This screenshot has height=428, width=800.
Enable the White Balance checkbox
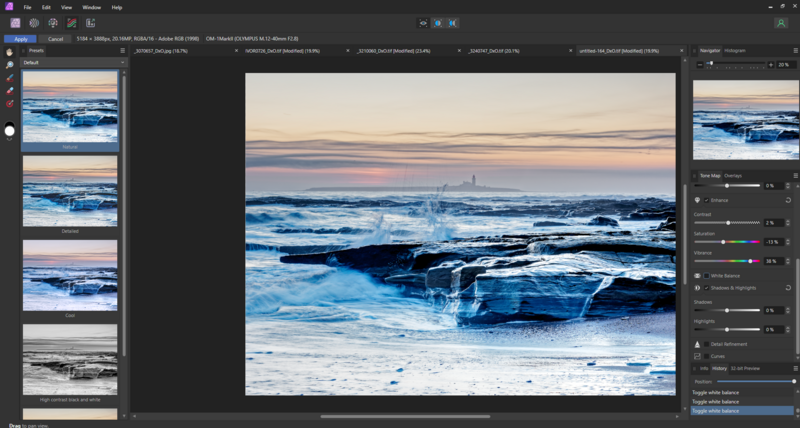click(707, 276)
